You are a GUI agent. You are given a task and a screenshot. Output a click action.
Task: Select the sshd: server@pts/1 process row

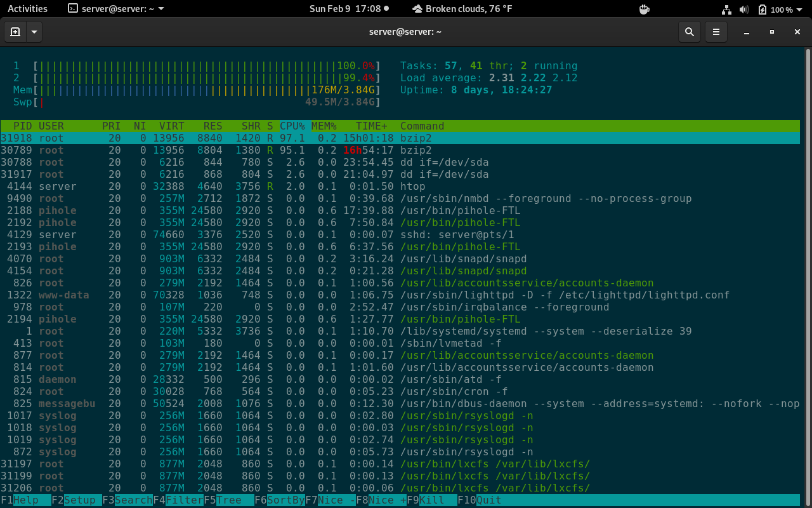click(x=400, y=234)
